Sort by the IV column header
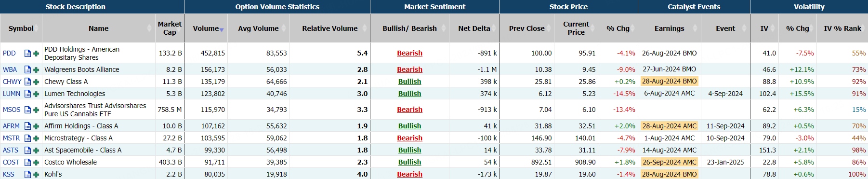Screen dimensions: 868x179 tap(764, 28)
